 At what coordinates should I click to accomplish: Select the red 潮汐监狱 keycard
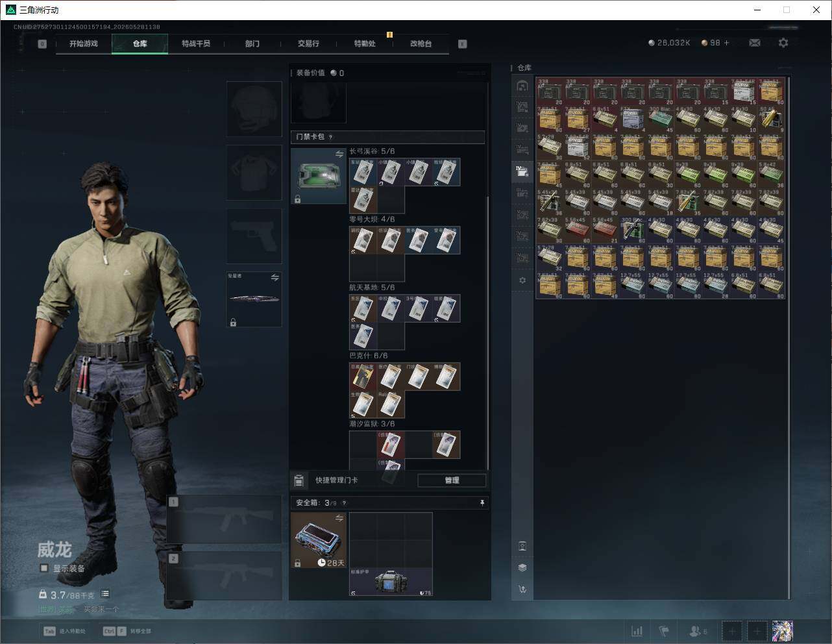click(x=391, y=445)
